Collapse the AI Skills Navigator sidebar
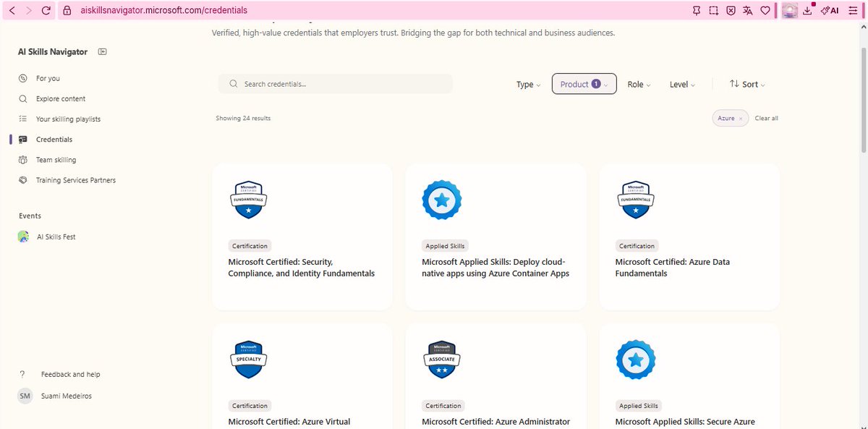This screenshot has height=429, width=868. coord(102,52)
